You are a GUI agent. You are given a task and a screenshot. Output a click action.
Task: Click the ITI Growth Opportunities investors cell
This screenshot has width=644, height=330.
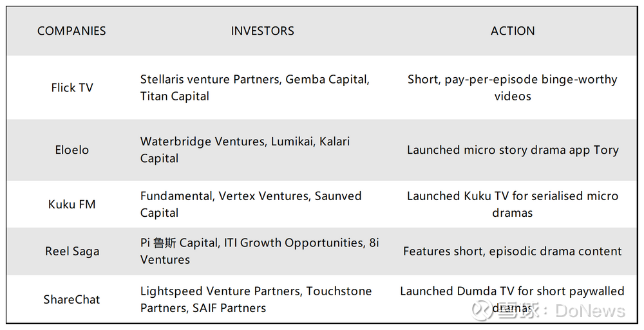(260, 252)
